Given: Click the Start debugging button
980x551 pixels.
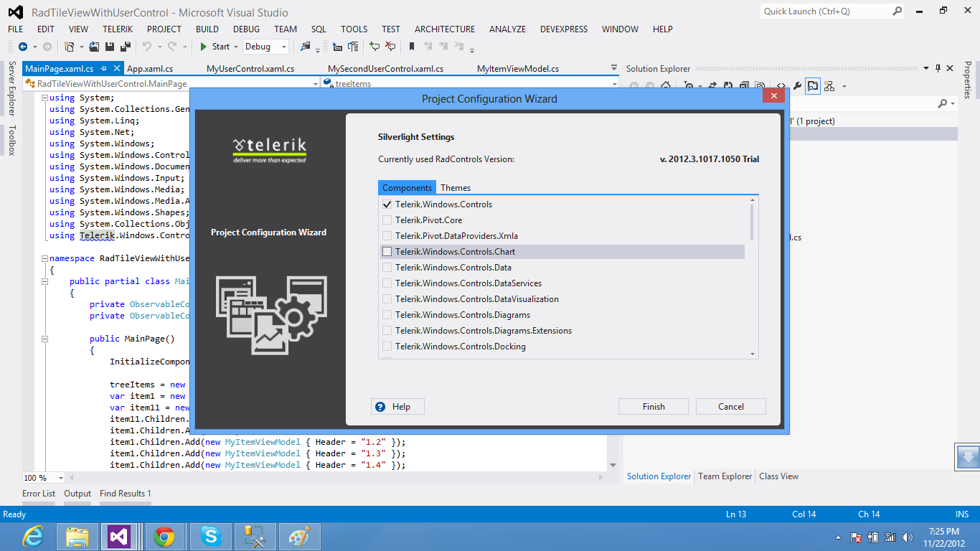Looking at the screenshot, I should point(215,47).
